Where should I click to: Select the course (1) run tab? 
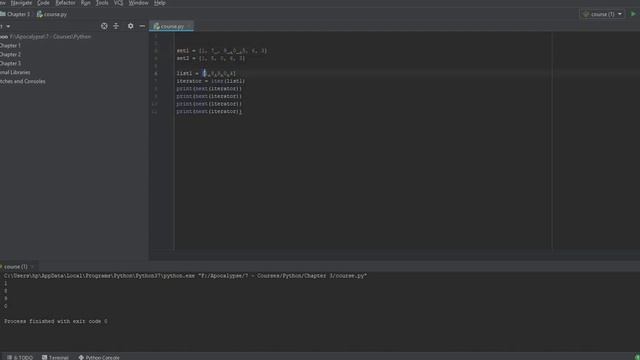click(x=16, y=267)
